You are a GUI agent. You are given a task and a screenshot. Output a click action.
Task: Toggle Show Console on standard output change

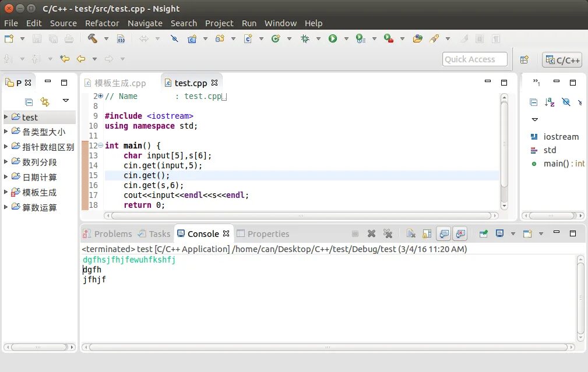443,234
